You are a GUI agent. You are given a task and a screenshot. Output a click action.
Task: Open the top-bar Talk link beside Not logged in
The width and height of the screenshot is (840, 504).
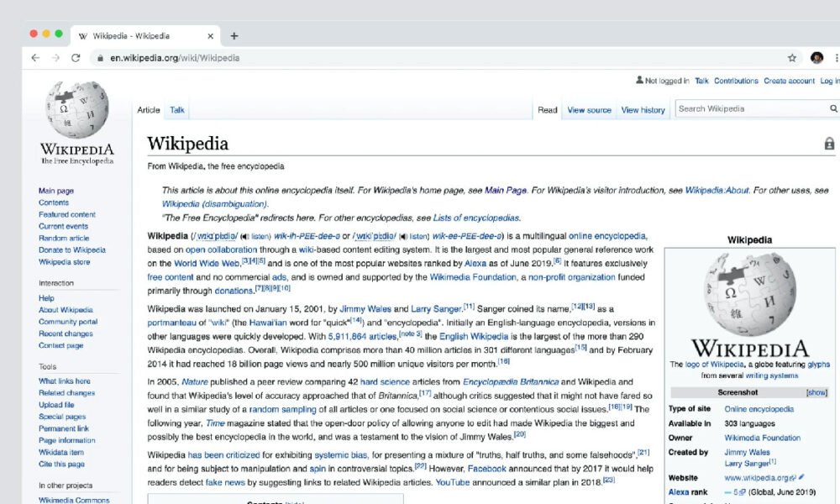click(x=701, y=81)
